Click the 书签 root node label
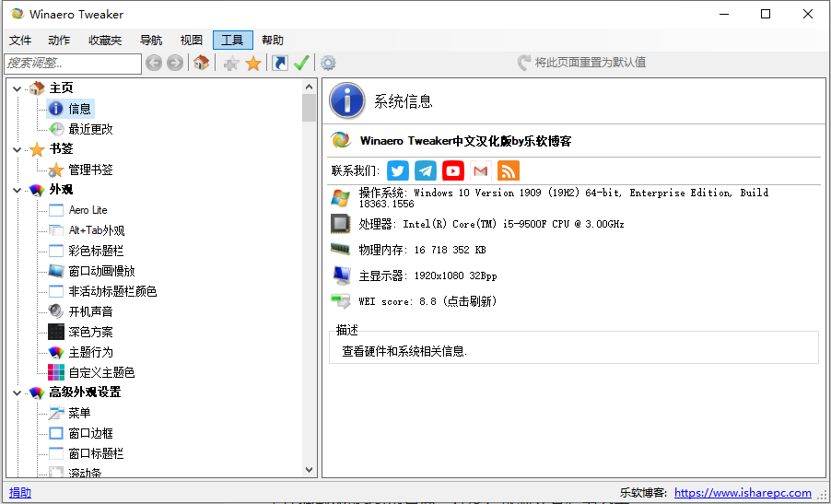The width and height of the screenshot is (831, 504). pyautogui.click(x=62, y=149)
